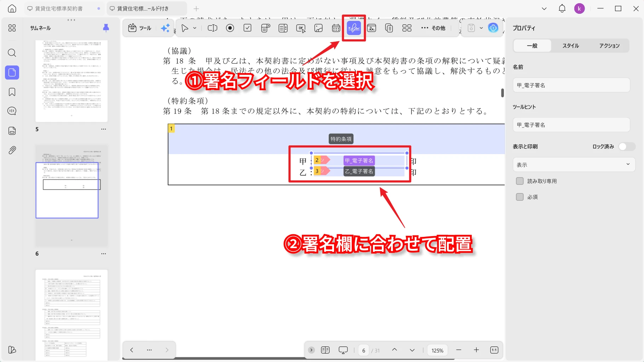Switch to the アクション tab
The height and width of the screenshot is (362, 644).
click(609, 46)
